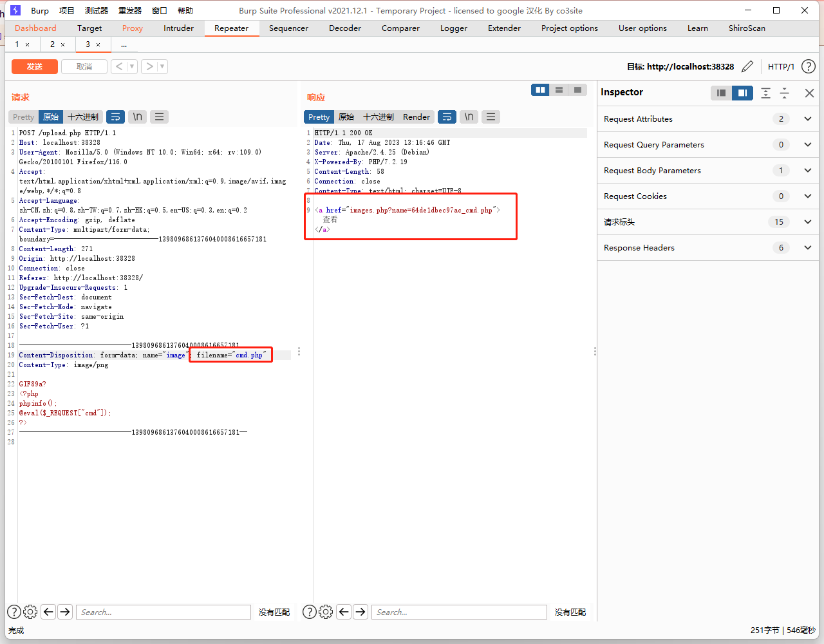Open the back history dropdown arrow

[x=132, y=66]
